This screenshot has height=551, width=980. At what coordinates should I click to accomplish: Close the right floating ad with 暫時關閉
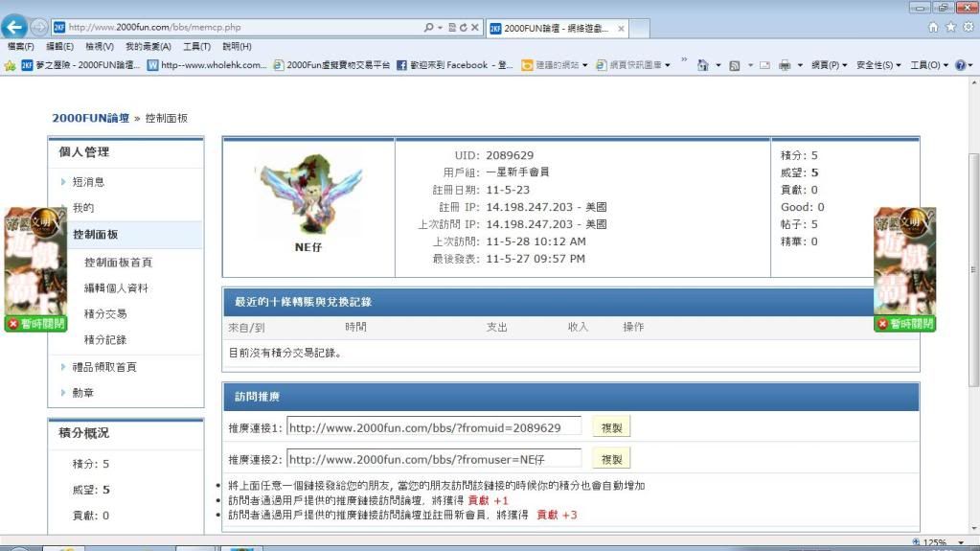point(904,324)
